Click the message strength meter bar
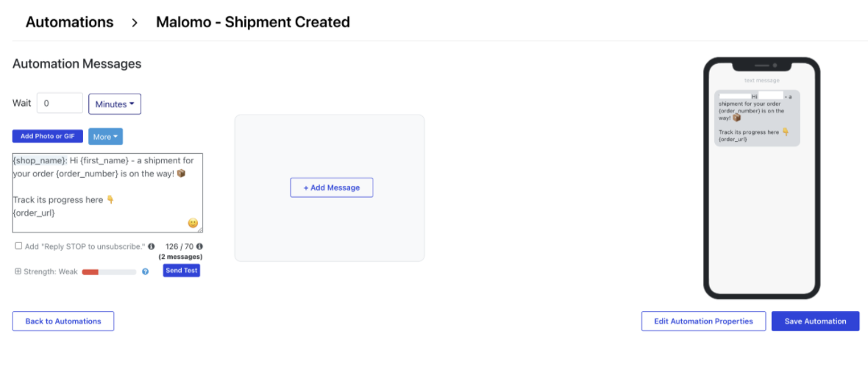The height and width of the screenshot is (378, 868). pos(109,272)
